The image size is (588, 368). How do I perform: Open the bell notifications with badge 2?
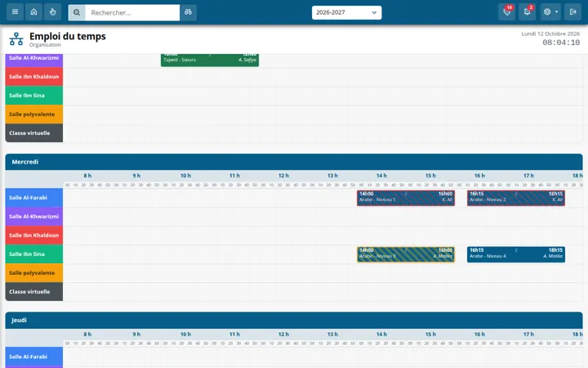pyautogui.click(x=528, y=12)
